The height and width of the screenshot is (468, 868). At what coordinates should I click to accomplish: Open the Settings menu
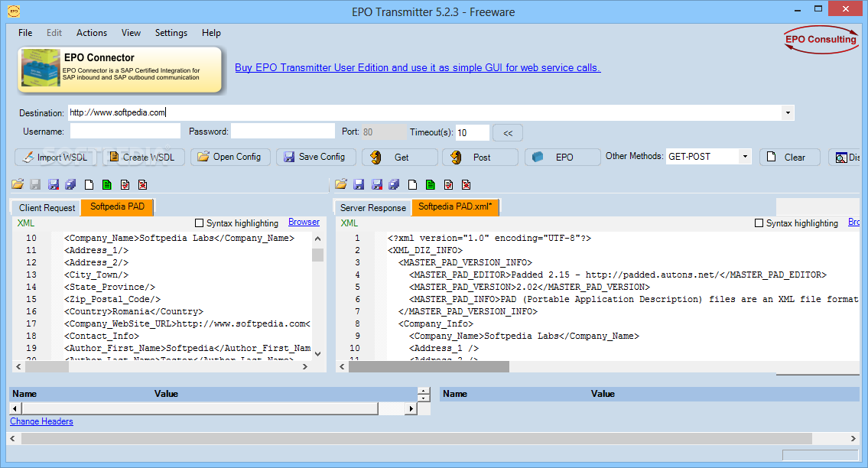[x=171, y=33]
